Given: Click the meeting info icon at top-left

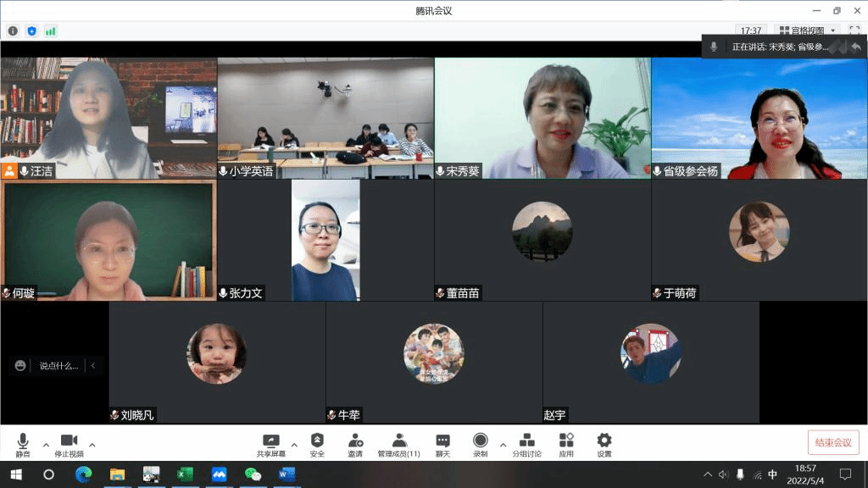Looking at the screenshot, I should [13, 31].
